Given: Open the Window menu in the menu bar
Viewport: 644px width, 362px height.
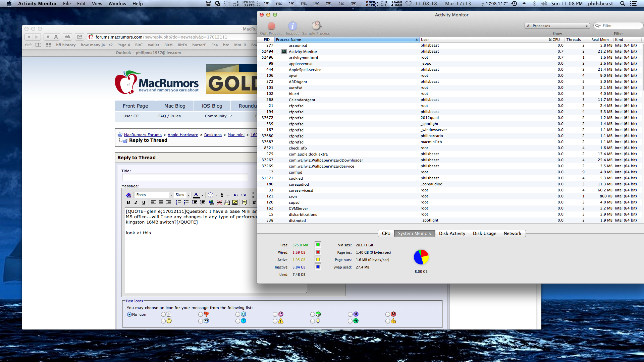Looking at the screenshot, I should [117, 4].
